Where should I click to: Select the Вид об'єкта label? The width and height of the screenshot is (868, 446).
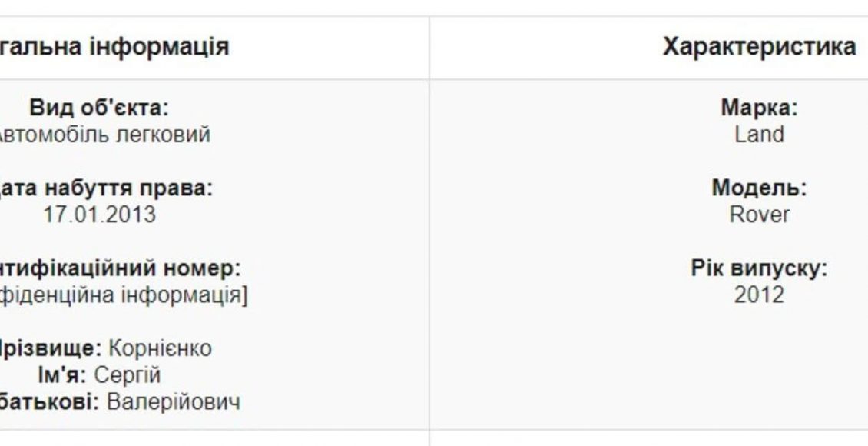point(98,108)
